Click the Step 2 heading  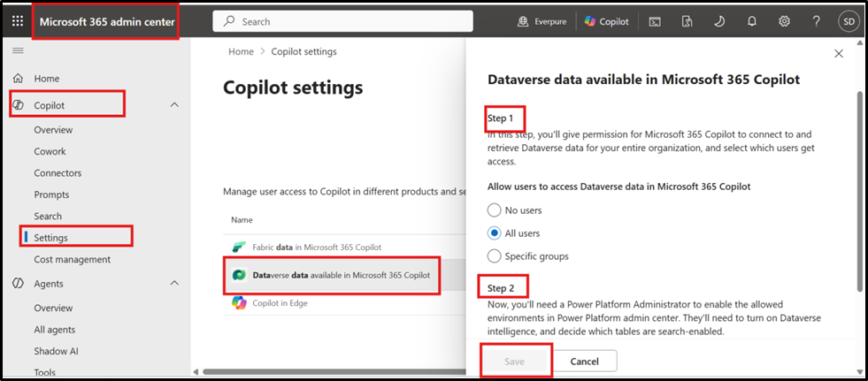(x=501, y=288)
